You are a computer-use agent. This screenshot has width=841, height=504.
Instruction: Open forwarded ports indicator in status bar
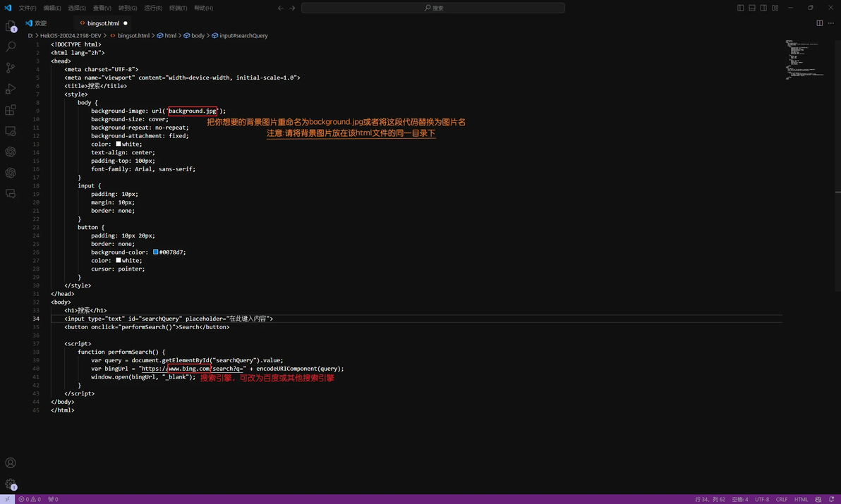click(53, 499)
